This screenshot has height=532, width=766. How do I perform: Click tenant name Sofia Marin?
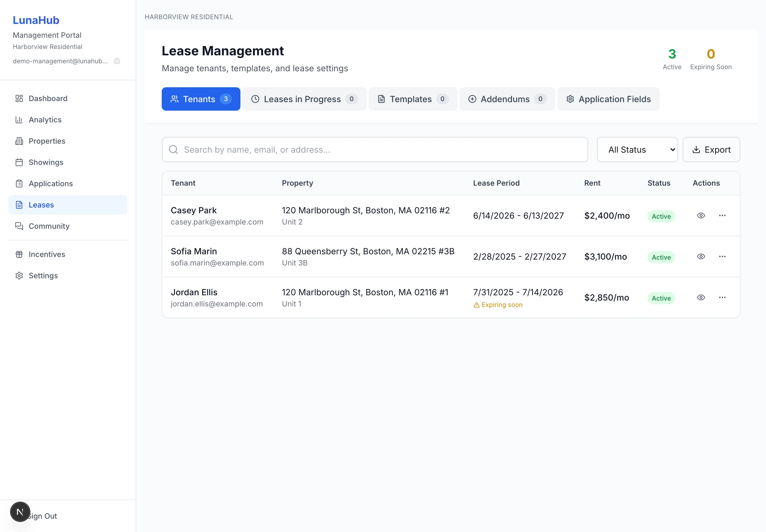pyautogui.click(x=194, y=251)
